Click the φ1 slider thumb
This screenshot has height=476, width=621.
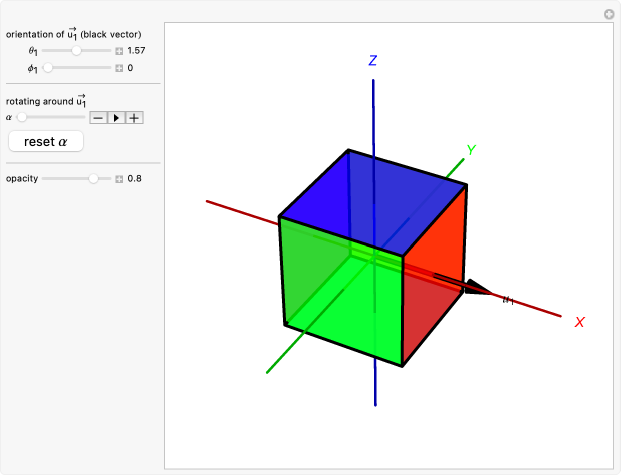pyautogui.click(x=47, y=68)
